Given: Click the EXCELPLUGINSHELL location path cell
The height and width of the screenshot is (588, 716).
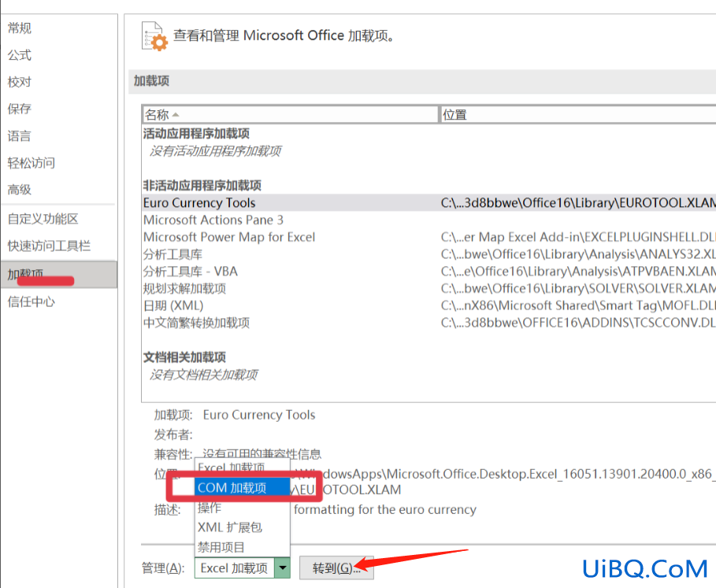Looking at the screenshot, I should pos(578,237).
